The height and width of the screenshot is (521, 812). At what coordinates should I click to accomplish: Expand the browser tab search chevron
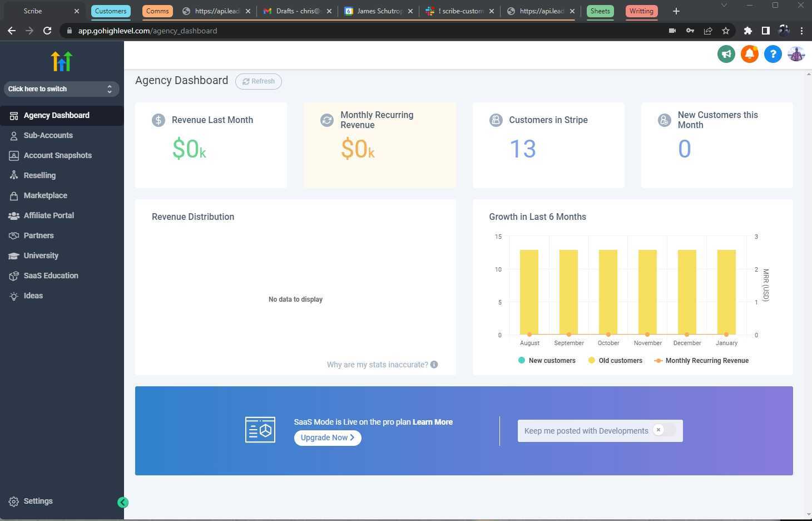pyautogui.click(x=724, y=5)
